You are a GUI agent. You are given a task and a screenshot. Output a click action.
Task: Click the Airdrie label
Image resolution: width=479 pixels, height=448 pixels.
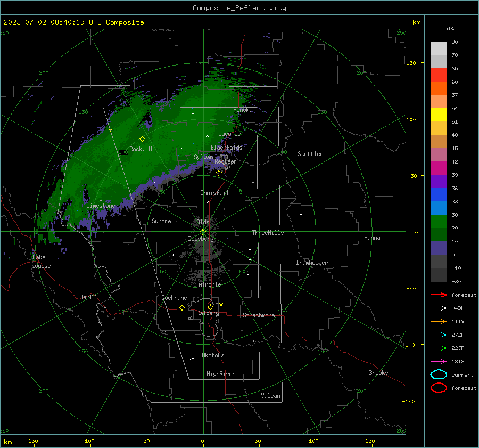click(210, 284)
